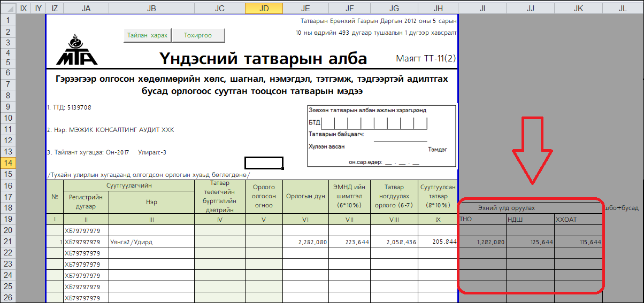The width and height of the screenshot is (644, 303).
Task: Click the Маягт ТТ-11(2) form label
Action: pos(425,58)
